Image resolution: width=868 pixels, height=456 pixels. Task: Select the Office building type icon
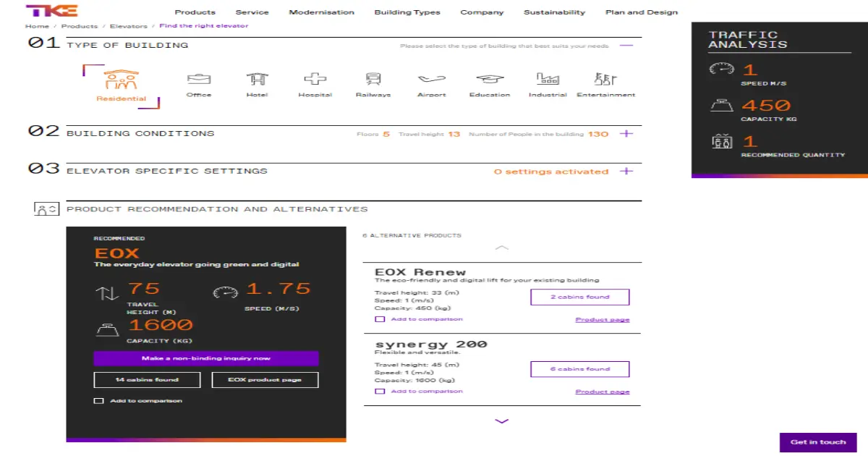coord(199,79)
